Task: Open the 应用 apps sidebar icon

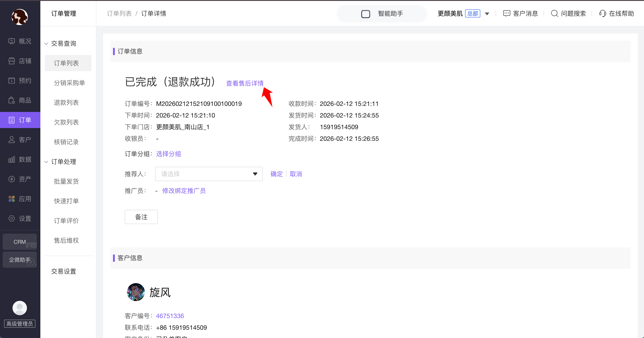Action: [12, 199]
